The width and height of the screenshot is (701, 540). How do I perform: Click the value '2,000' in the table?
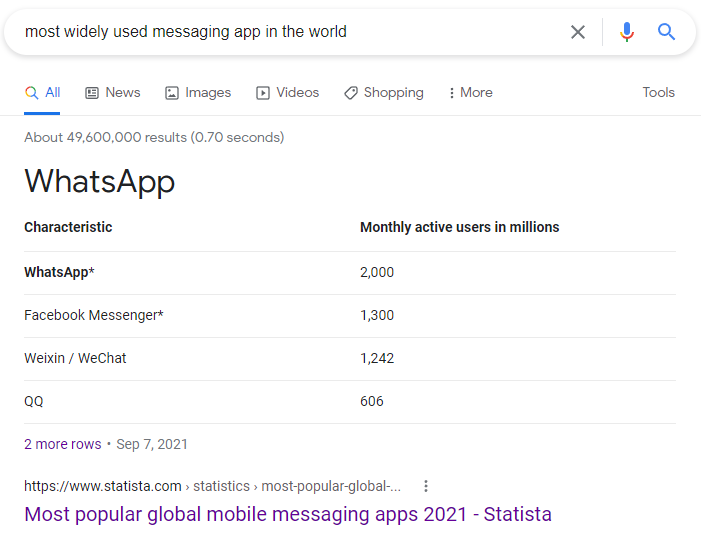(377, 272)
